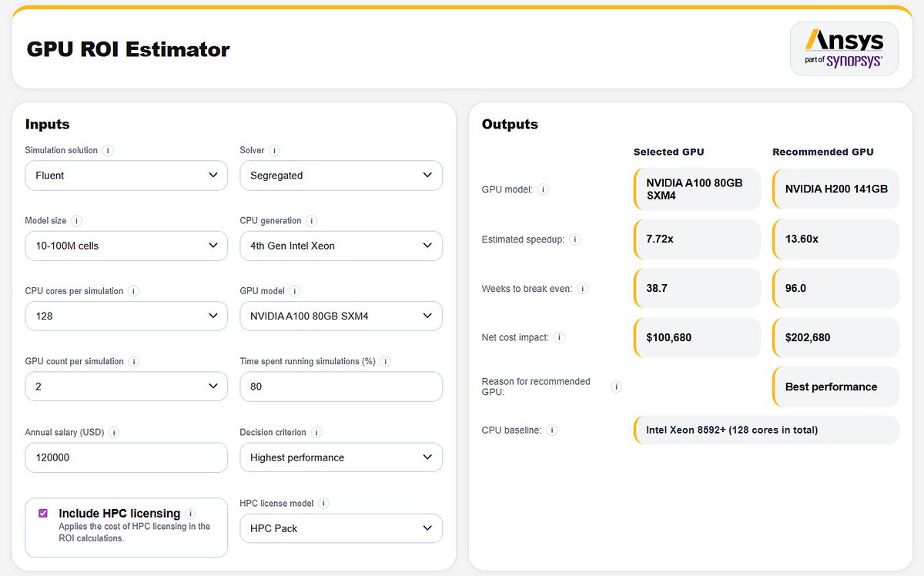Click the 13.60x estimated speedup value
The width and height of the screenshot is (924, 576).
835,239
